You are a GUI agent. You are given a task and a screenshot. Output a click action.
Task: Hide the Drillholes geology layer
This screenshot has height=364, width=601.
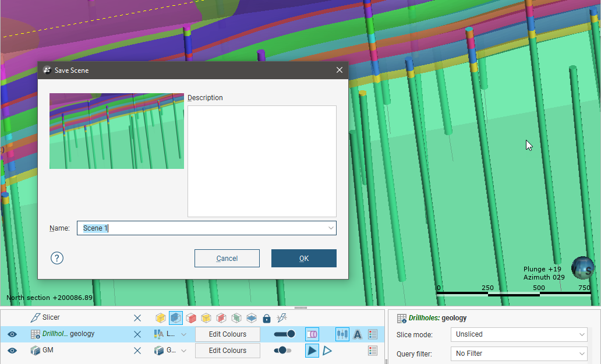(x=12, y=334)
